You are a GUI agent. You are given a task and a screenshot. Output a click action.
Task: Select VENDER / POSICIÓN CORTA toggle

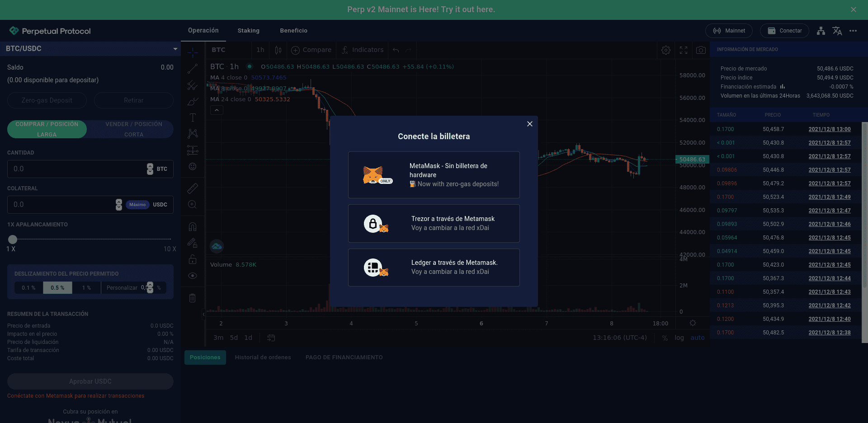[134, 129]
